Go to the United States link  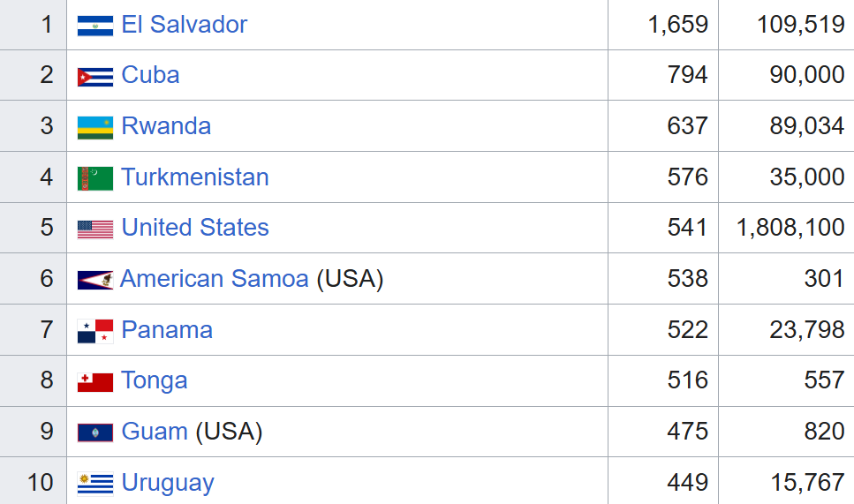tap(194, 228)
